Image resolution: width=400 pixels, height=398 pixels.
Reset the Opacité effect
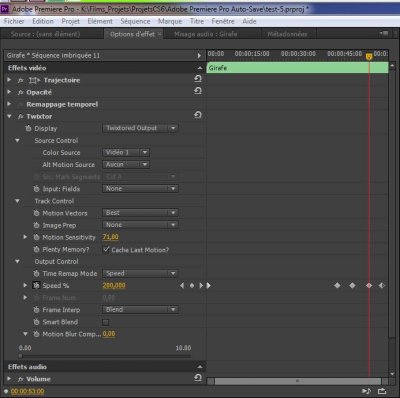coord(198,91)
